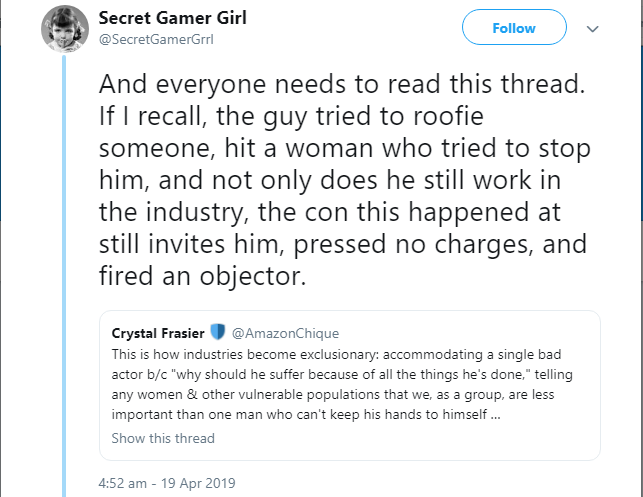Click the tweet line 'If I recall, the guy tried to roofie'

(292, 116)
